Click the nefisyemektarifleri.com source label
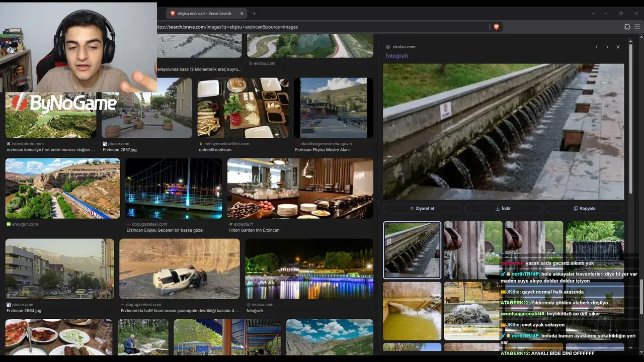 click(226, 144)
